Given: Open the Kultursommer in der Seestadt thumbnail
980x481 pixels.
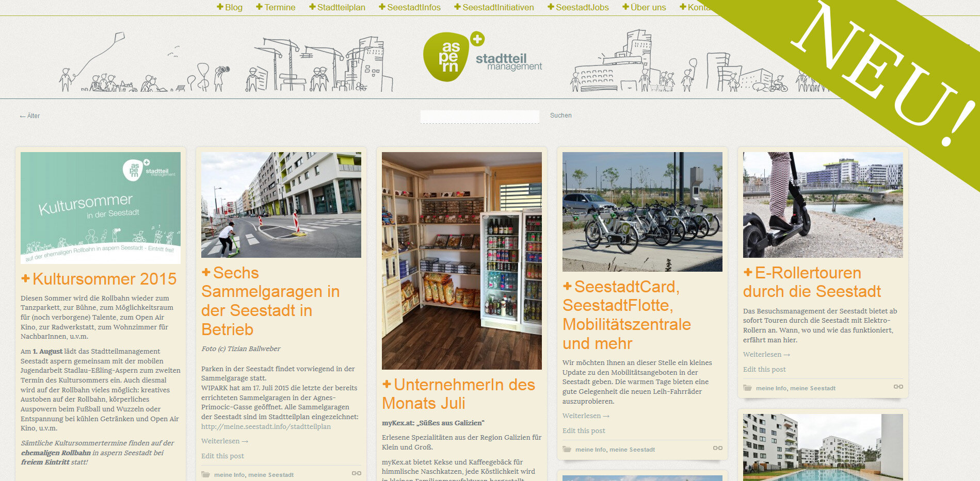Looking at the screenshot, I should pyautogui.click(x=101, y=207).
